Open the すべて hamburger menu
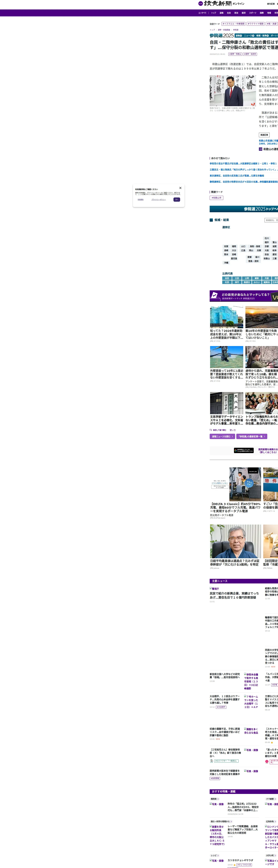The image size is (278, 868). [202, 13]
